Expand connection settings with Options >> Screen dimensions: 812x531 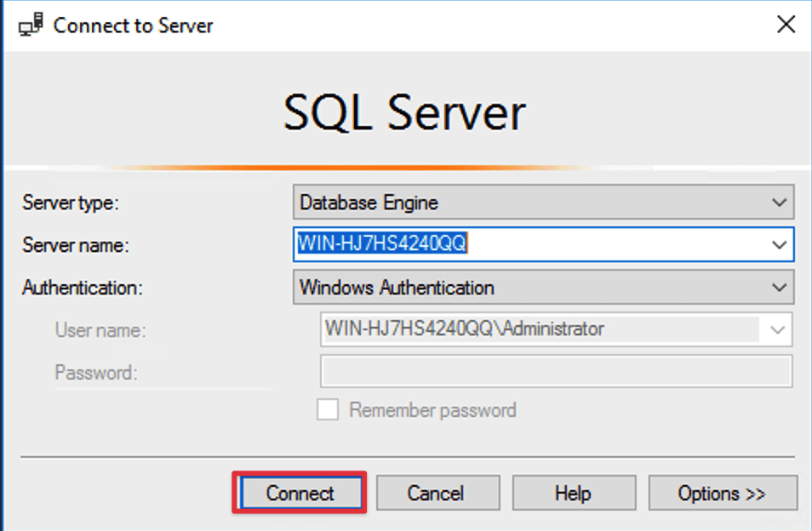[722, 494]
